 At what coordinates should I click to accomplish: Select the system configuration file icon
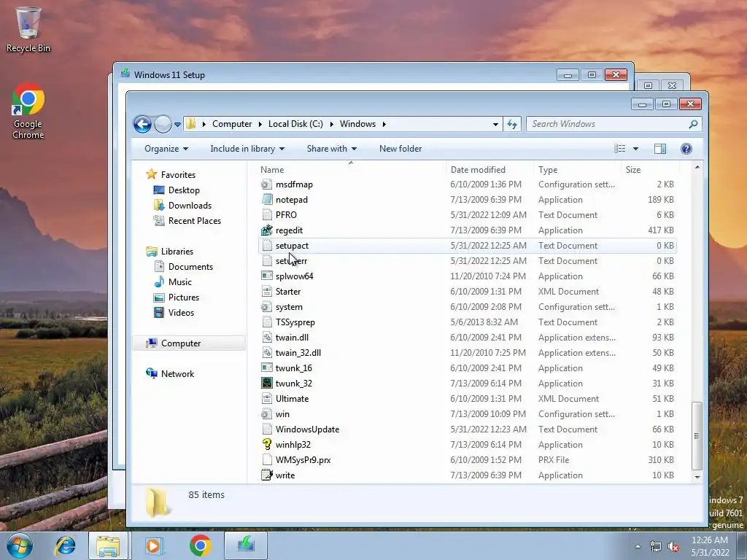click(x=267, y=307)
